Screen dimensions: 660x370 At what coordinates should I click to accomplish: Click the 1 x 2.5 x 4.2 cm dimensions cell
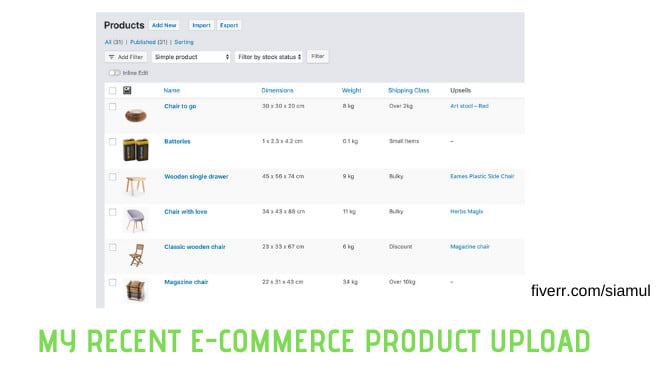coord(282,141)
